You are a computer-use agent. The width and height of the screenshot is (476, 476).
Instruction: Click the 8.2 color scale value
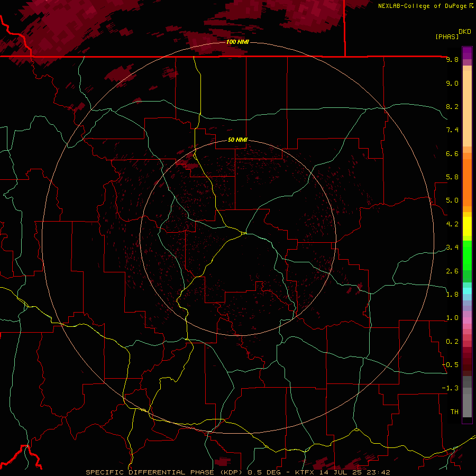tap(452, 106)
